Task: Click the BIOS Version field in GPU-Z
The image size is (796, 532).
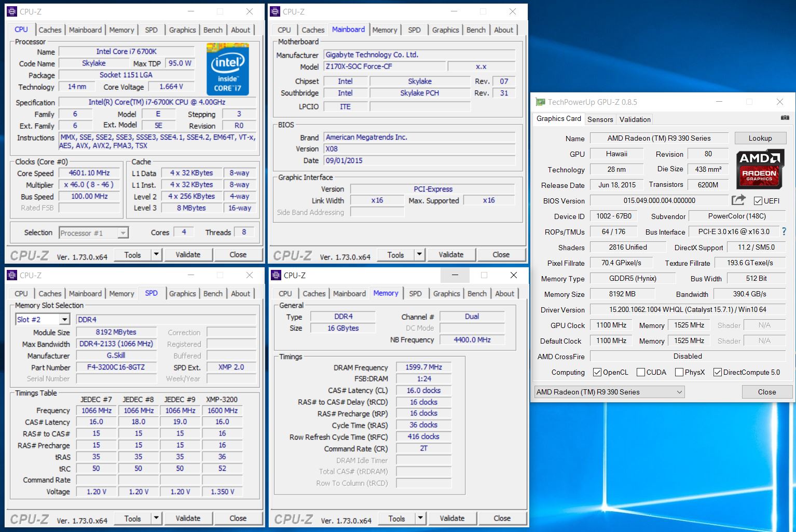Action: point(659,200)
